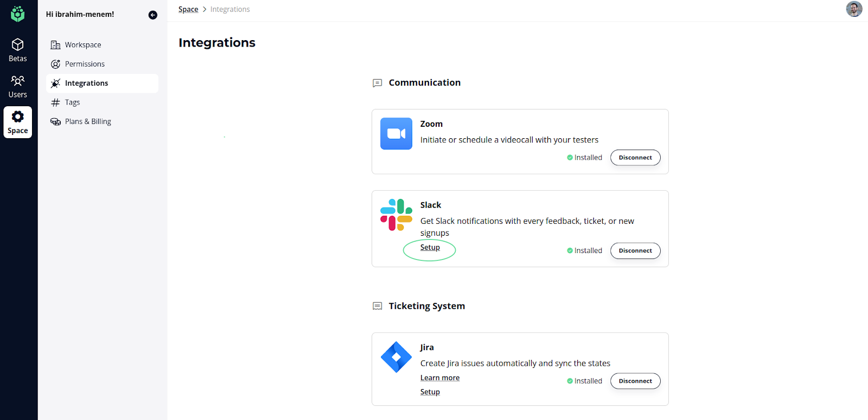
Task: Go to the Users section
Action: 18,87
